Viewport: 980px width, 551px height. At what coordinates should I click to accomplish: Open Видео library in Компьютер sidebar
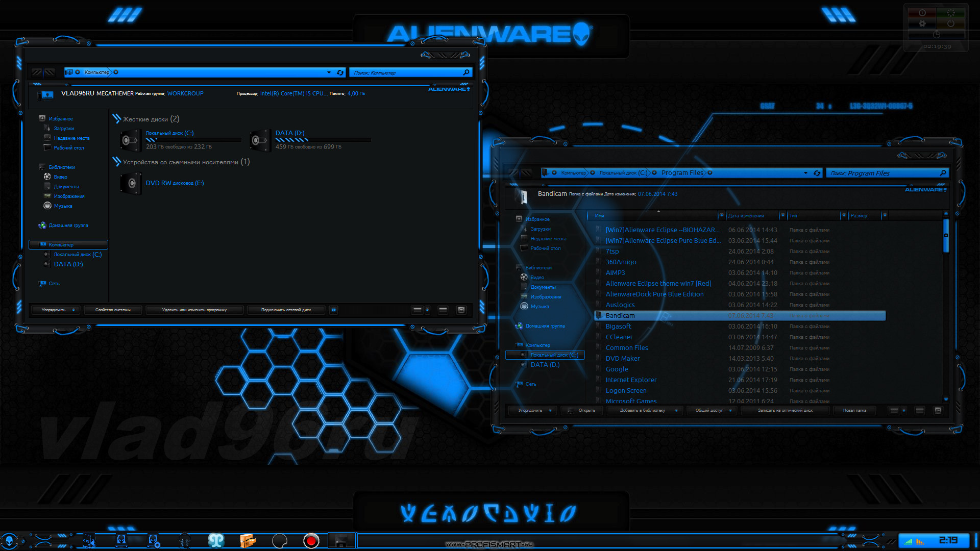[60, 177]
